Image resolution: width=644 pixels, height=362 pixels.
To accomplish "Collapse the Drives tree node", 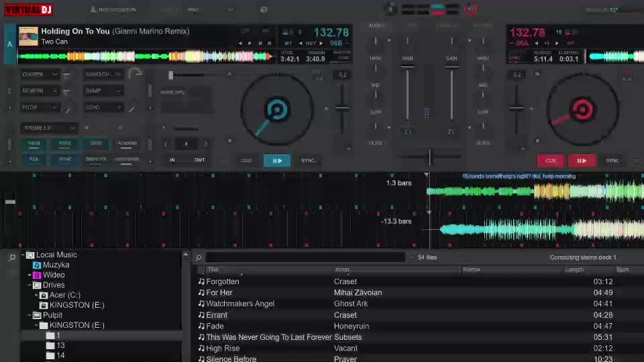I will 29,285.
